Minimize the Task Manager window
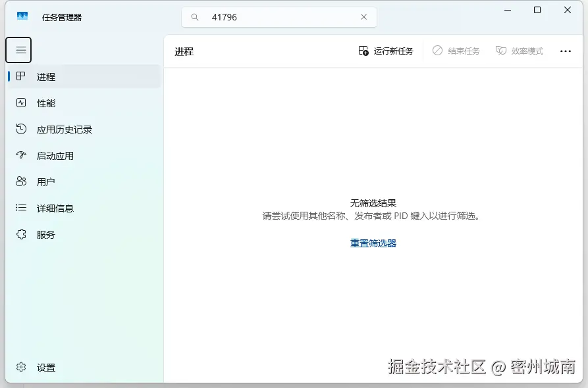 [508, 10]
